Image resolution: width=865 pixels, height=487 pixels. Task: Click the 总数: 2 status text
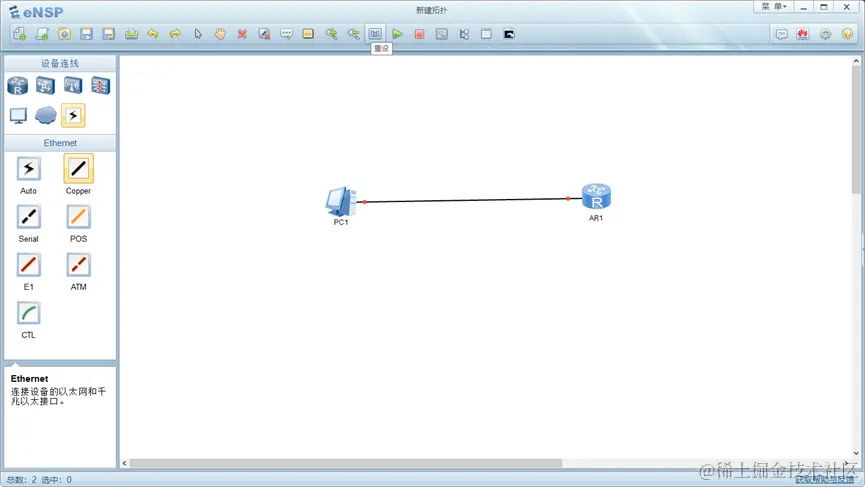coord(22,480)
